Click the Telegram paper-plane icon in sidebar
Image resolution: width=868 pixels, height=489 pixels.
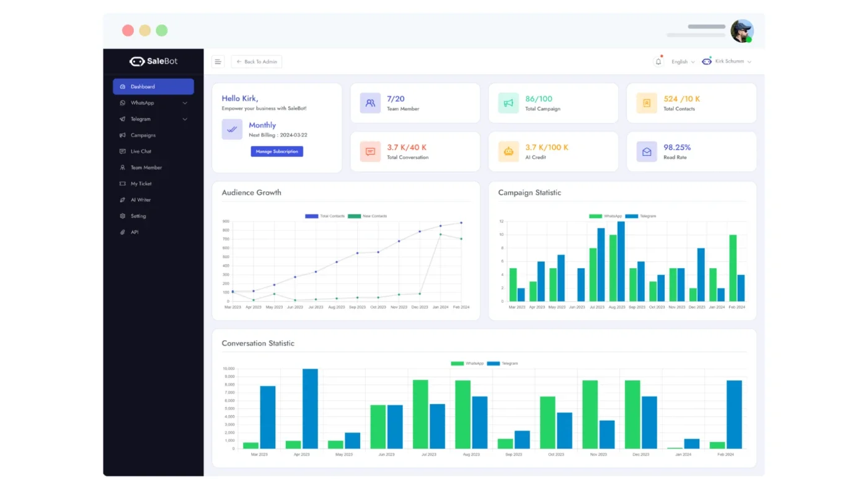point(123,119)
